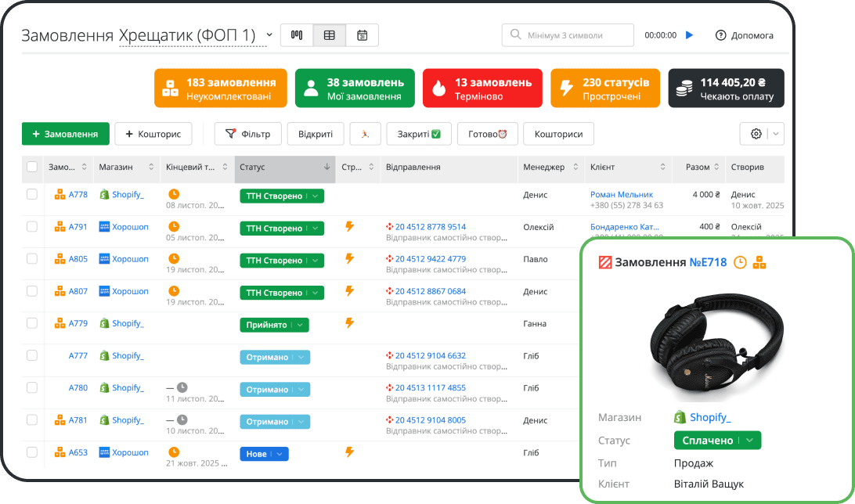Open store selector chevron next to Хрещатик
Screen dimensions: 855x504
coord(269,34)
